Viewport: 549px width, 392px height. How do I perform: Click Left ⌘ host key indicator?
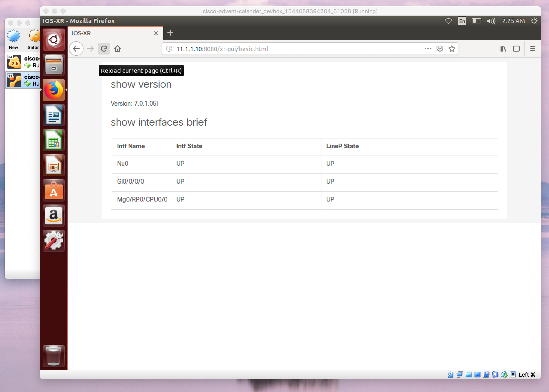(x=527, y=374)
